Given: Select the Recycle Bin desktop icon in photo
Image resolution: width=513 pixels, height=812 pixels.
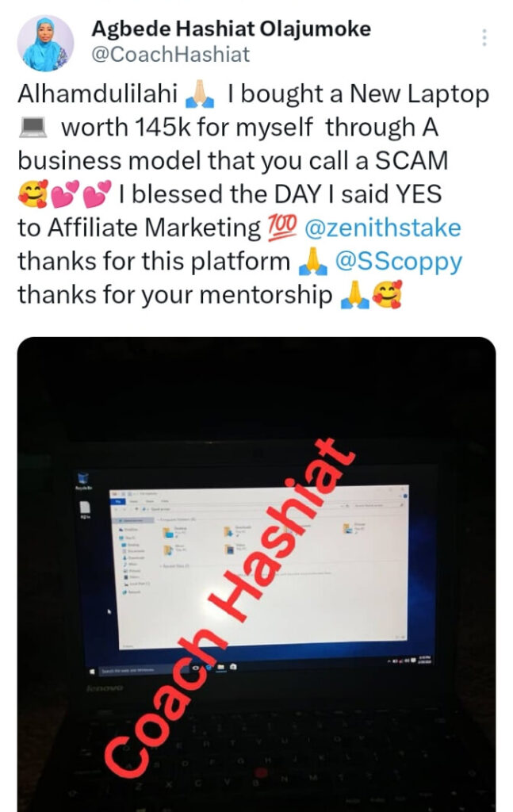Looking at the screenshot, I should coord(83,481).
